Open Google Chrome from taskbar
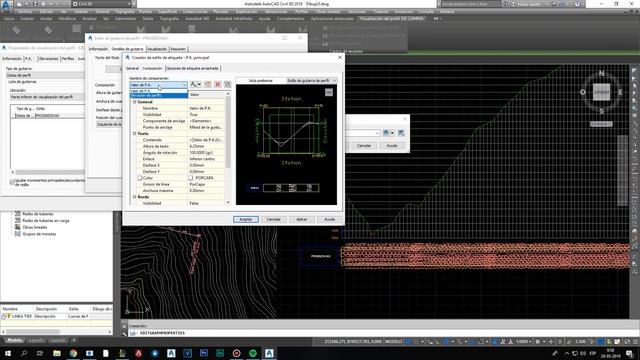The image size is (640, 360). [73, 353]
